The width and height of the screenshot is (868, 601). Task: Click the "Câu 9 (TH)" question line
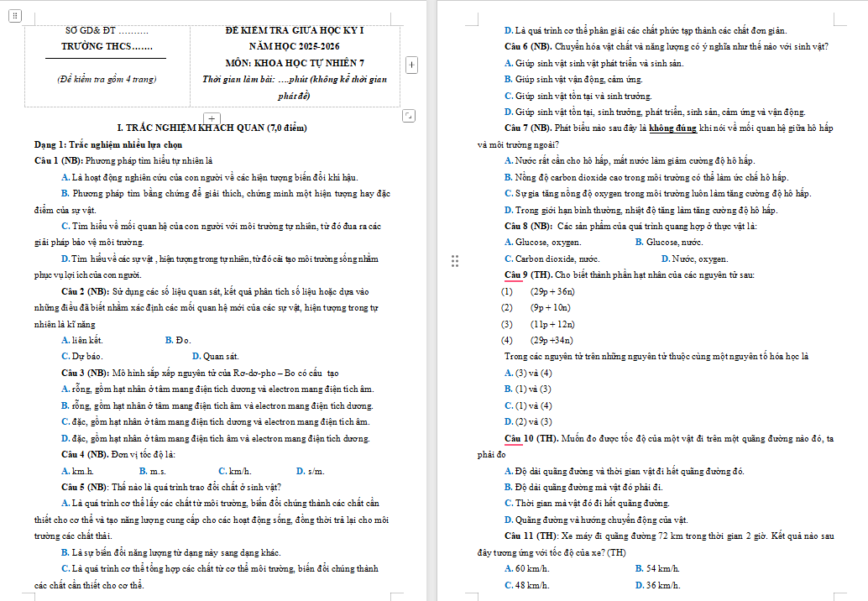pyautogui.click(x=630, y=274)
